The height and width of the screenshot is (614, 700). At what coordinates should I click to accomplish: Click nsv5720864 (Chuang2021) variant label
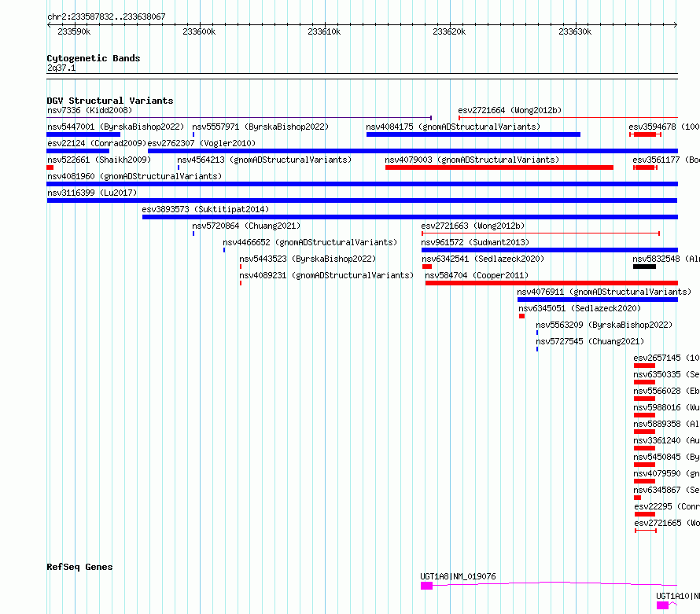click(x=246, y=226)
